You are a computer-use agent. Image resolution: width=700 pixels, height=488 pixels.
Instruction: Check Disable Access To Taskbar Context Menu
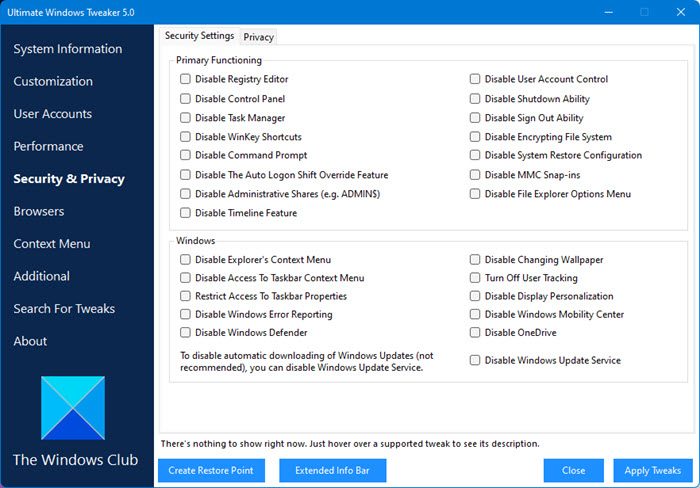(x=185, y=278)
